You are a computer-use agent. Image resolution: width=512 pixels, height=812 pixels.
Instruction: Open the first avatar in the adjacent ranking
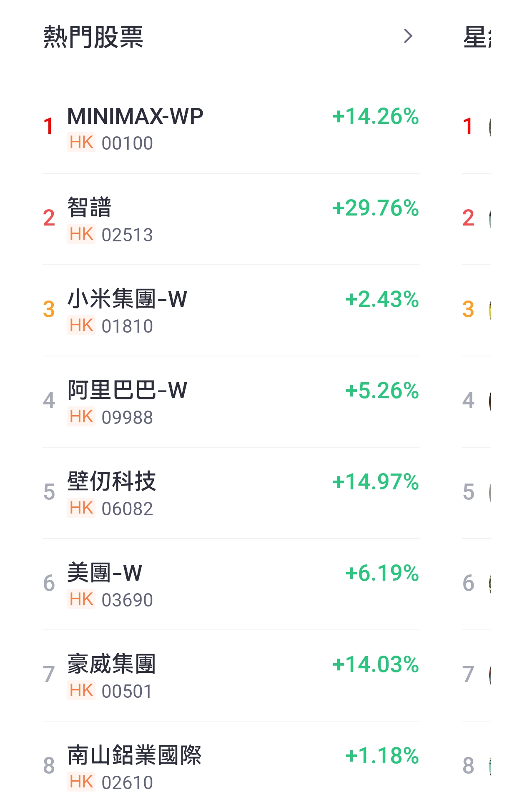[x=490, y=126]
